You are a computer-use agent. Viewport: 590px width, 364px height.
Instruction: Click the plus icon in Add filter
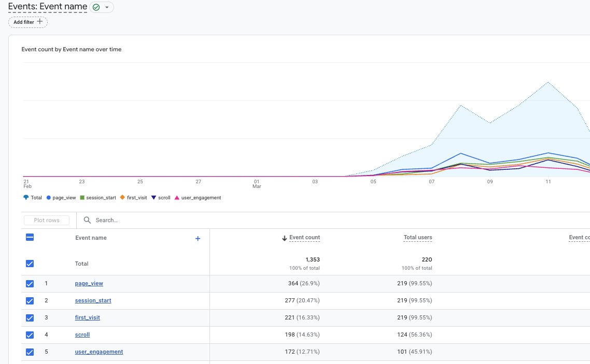40,22
